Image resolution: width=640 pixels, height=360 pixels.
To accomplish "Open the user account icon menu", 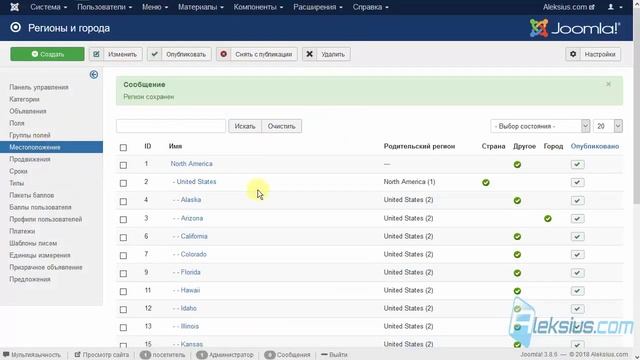I will [615, 7].
